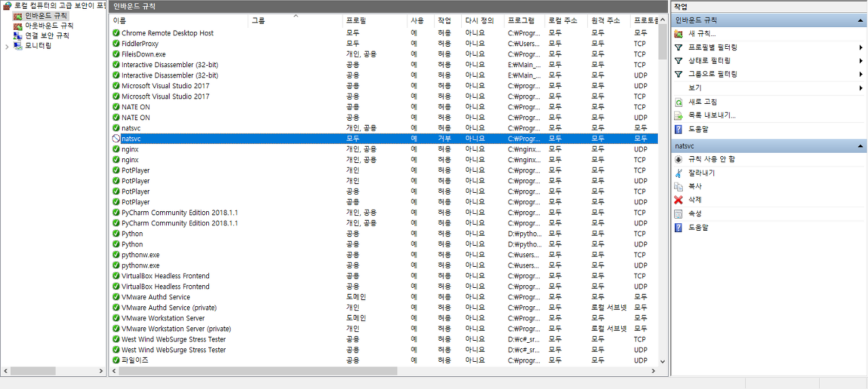Open the 보기 view menu entry
Screen dimensions: 868x389
coord(768,88)
